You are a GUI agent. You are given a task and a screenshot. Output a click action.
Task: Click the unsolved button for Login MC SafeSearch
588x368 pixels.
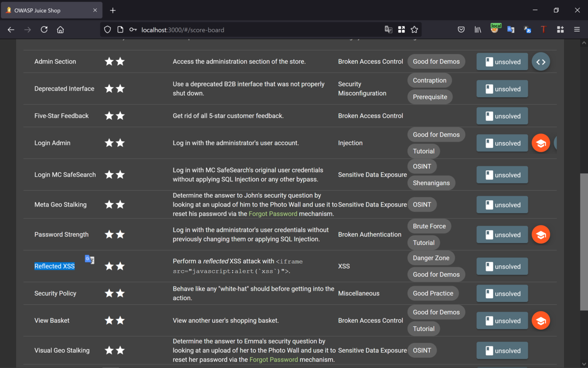click(502, 175)
